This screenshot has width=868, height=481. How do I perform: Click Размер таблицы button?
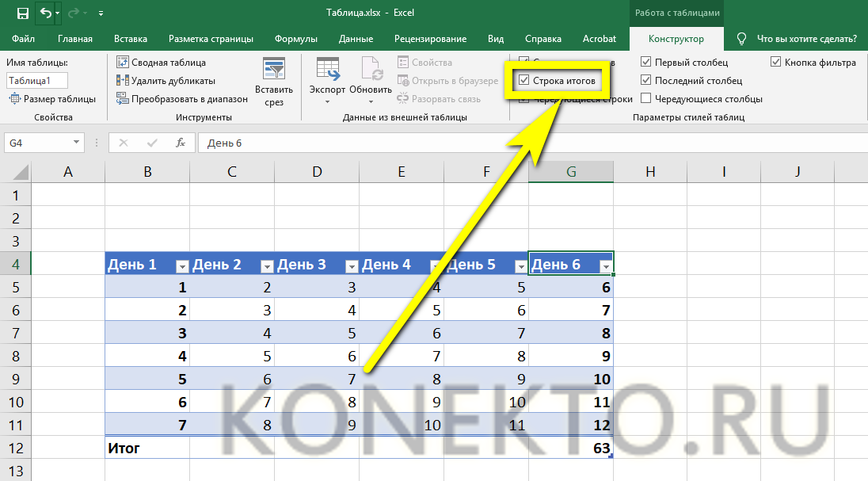pyautogui.click(x=52, y=99)
